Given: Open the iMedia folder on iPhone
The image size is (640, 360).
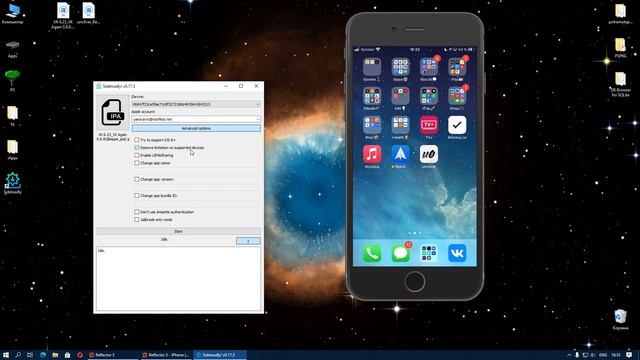Looking at the screenshot, I should point(372,96).
